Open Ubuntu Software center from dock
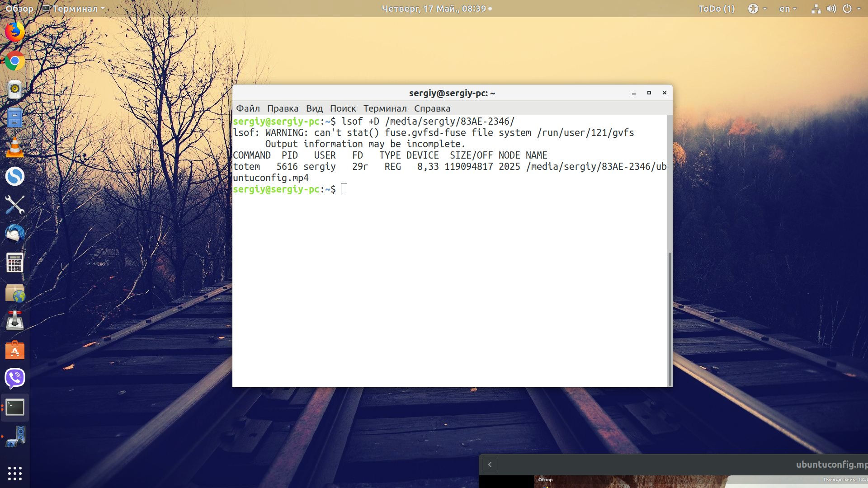868x488 pixels. (15, 350)
